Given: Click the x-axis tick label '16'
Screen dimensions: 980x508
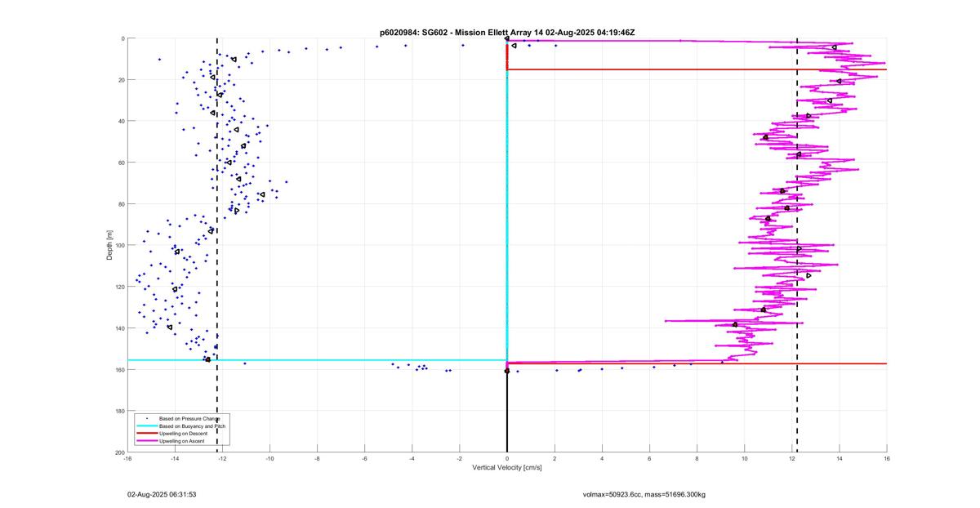Looking at the screenshot, I should coord(886,458).
